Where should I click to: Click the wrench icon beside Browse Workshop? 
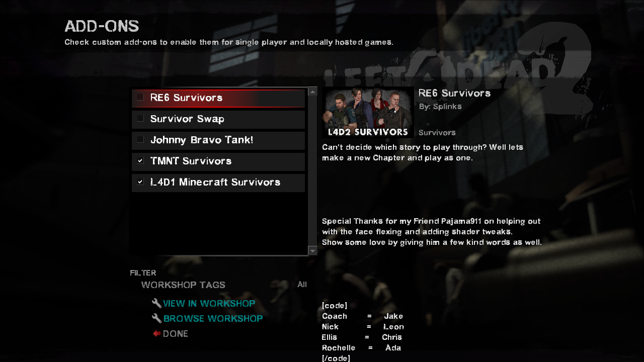(156, 318)
